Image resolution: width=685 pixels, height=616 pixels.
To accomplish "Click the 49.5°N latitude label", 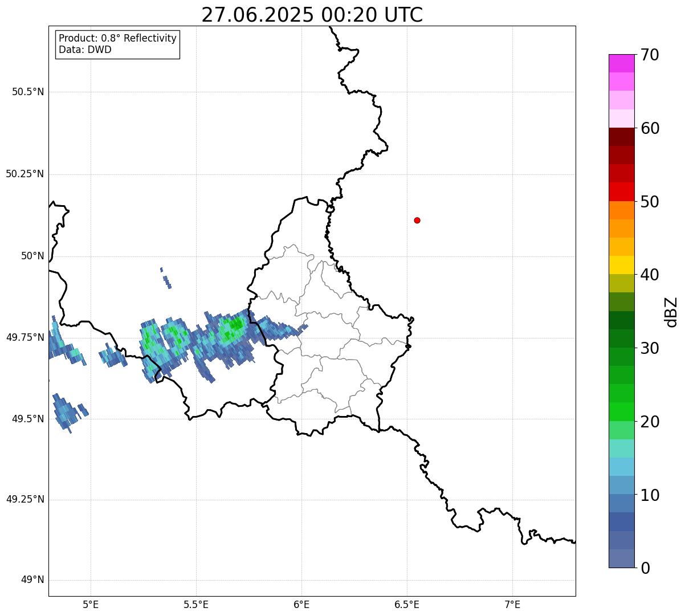I will coord(28,419).
